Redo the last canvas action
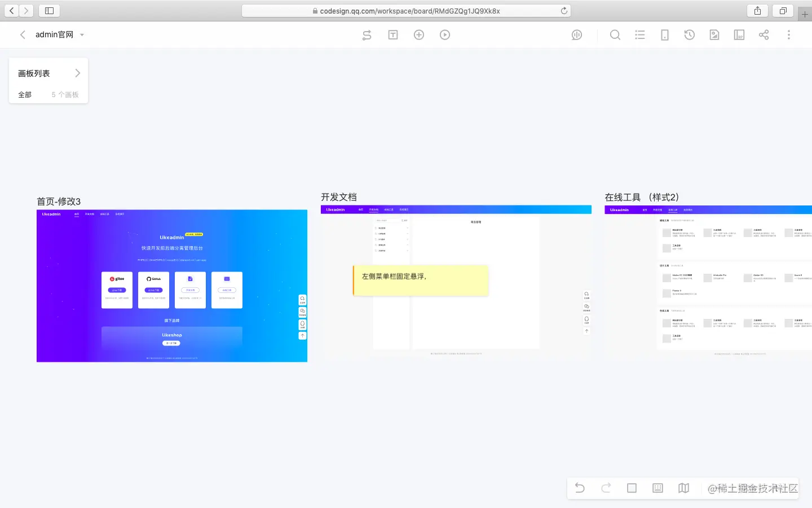812x508 pixels. tap(606, 488)
